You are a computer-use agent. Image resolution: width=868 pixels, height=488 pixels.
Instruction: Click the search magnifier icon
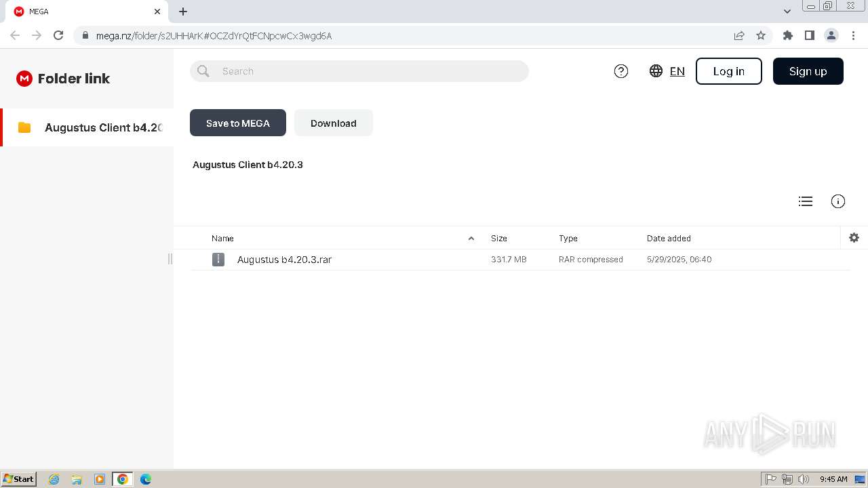click(x=203, y=71)
